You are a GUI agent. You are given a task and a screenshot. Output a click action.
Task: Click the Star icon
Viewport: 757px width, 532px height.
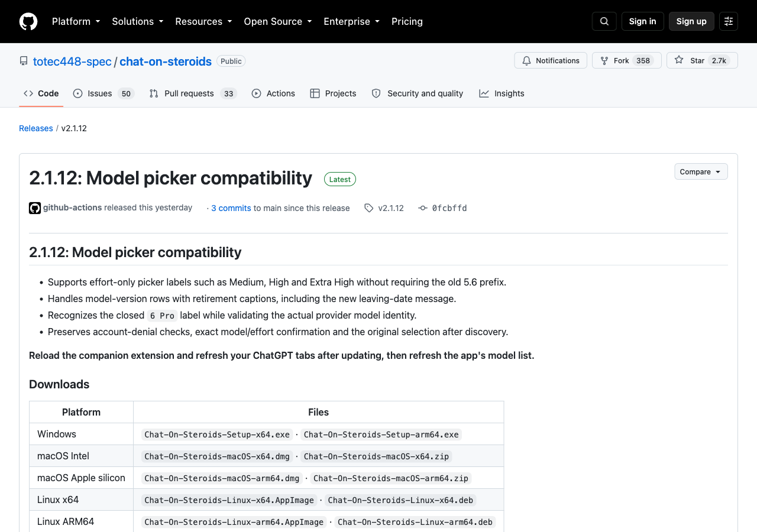[679, 60]
